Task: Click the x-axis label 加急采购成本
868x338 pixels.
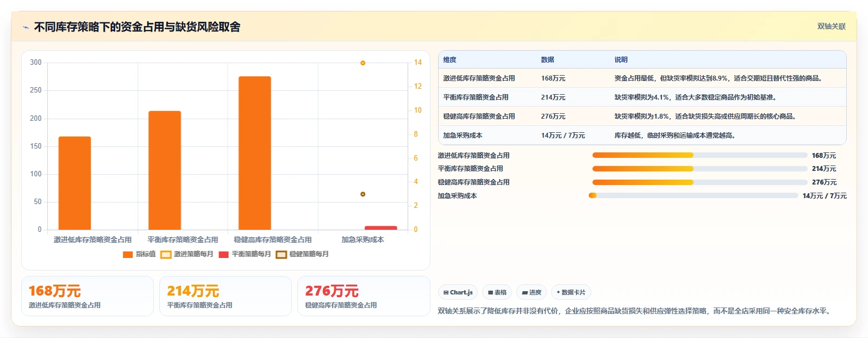Action: point(363,239)
